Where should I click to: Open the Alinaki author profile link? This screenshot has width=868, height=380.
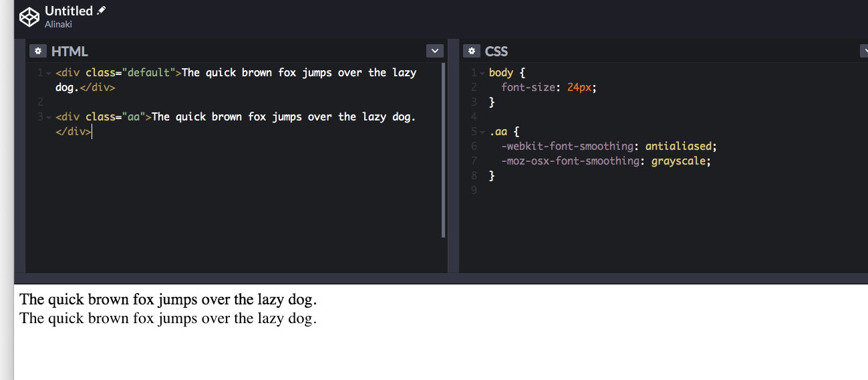coord(58,24)
